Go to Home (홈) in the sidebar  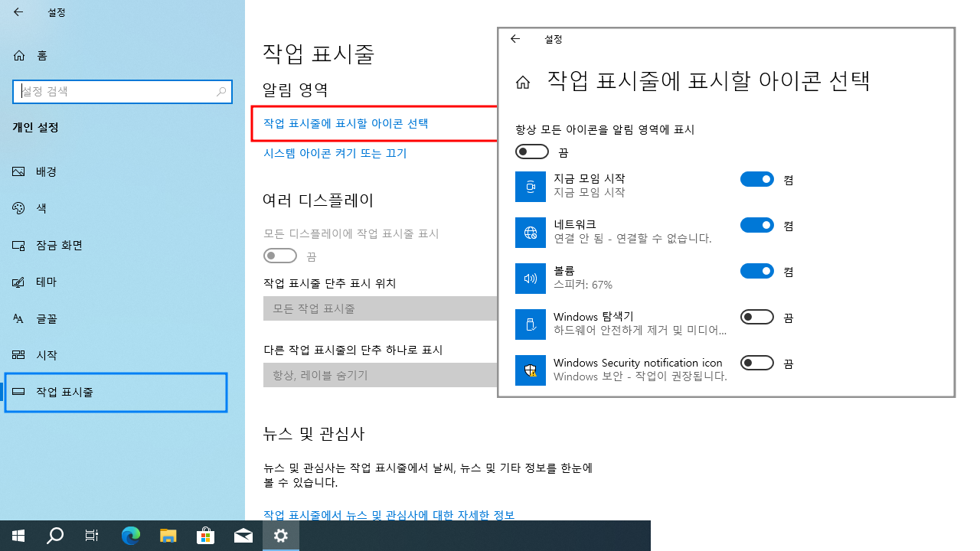pyautogui.click(x=31, y=55)
